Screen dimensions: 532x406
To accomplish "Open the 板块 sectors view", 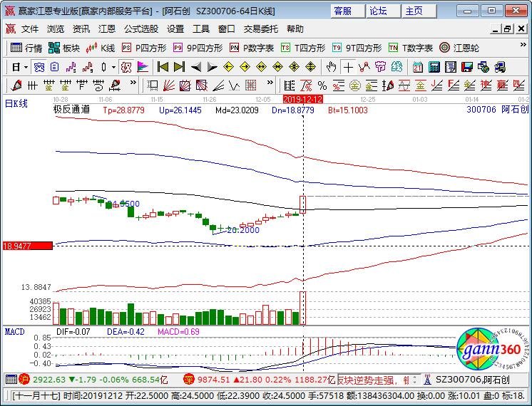I will coord(63,48).
